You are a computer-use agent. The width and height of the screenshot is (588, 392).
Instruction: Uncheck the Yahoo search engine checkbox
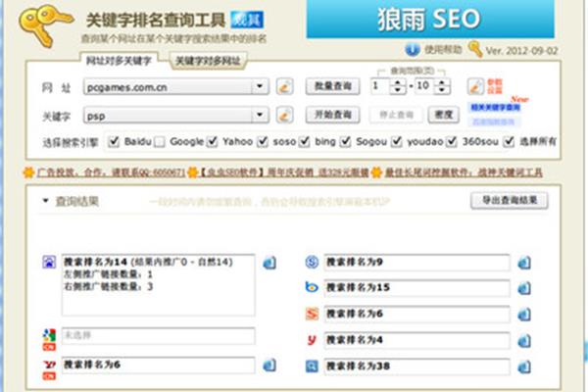pyautogui.click(x=212, y=141)
